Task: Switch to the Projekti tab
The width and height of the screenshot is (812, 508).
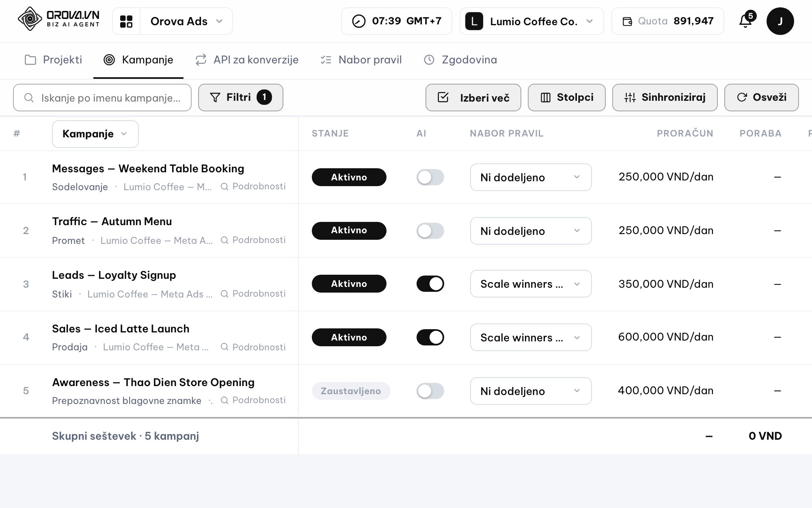Action: click(54, 60)
